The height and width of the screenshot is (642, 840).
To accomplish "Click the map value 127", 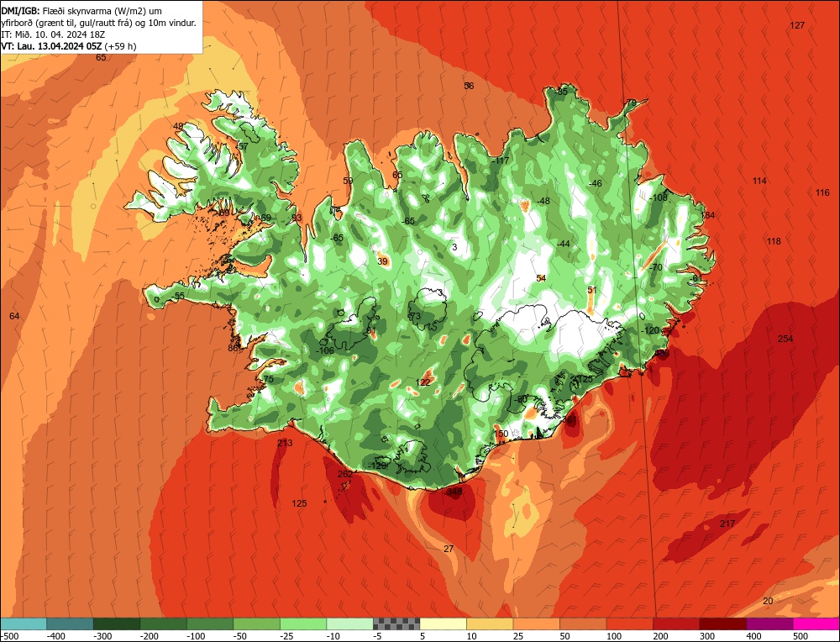I will click(x=797, y=25).
